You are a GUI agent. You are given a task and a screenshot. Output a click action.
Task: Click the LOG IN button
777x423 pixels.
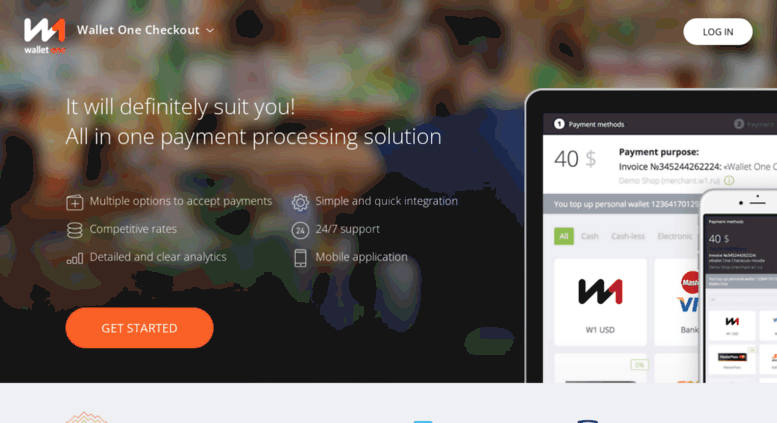(x=718, y=32)
